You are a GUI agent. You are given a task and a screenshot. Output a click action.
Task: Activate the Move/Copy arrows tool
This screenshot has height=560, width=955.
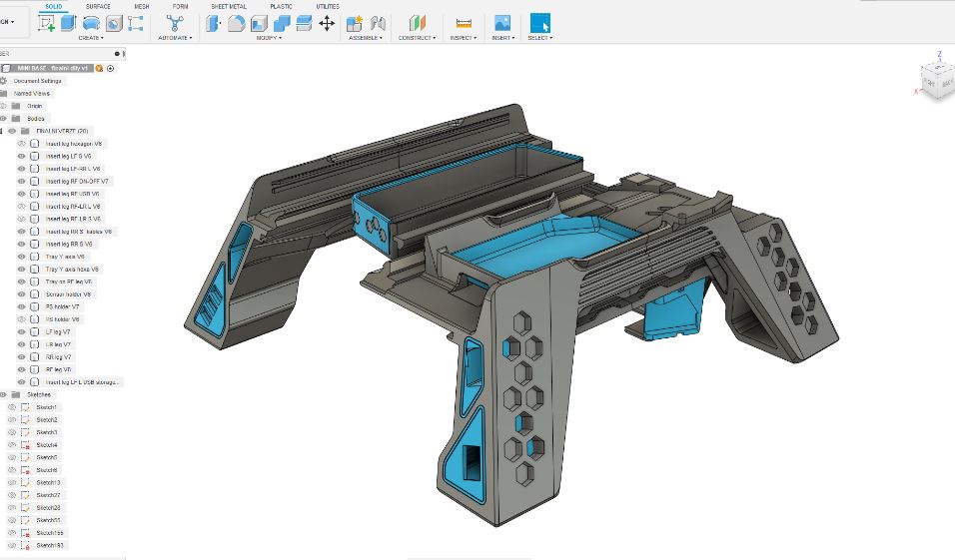[x=327, y=24]
